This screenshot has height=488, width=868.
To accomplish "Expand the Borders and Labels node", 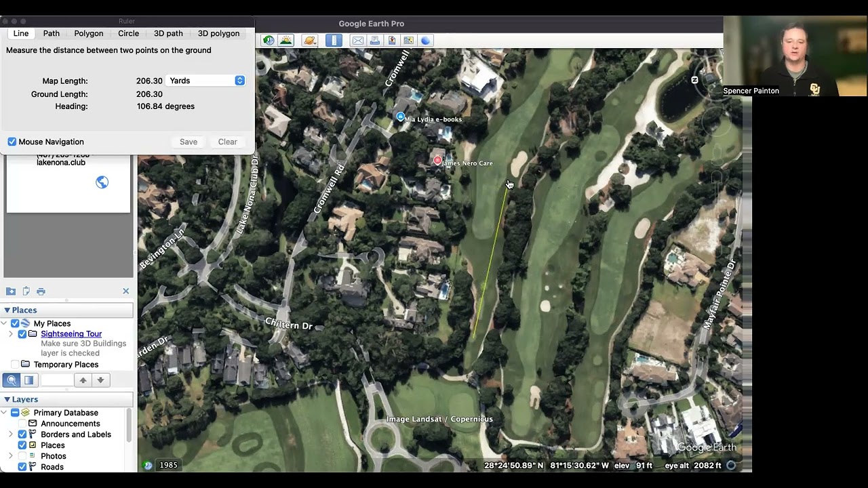I will click(11, 434).
